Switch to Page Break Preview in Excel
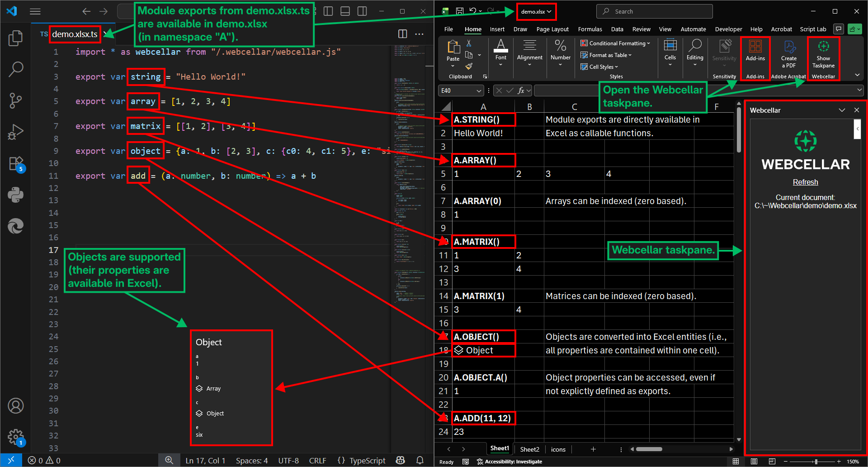The width and height of the screenshot is (868, 467). coord(772,462)
